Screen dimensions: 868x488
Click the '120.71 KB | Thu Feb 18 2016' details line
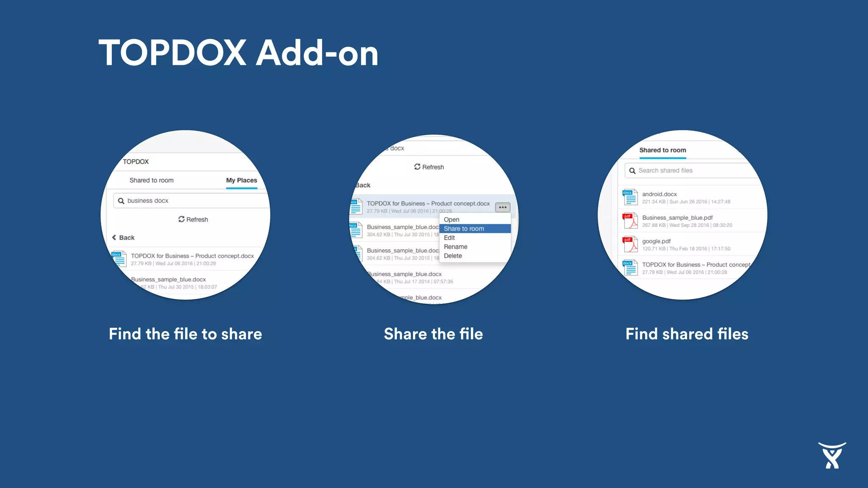[686, 249]
